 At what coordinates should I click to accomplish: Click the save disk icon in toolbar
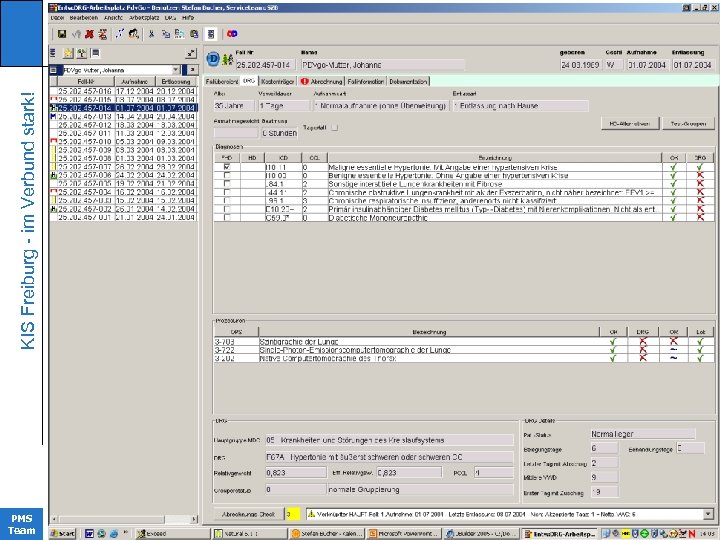(x=62, y=32)
